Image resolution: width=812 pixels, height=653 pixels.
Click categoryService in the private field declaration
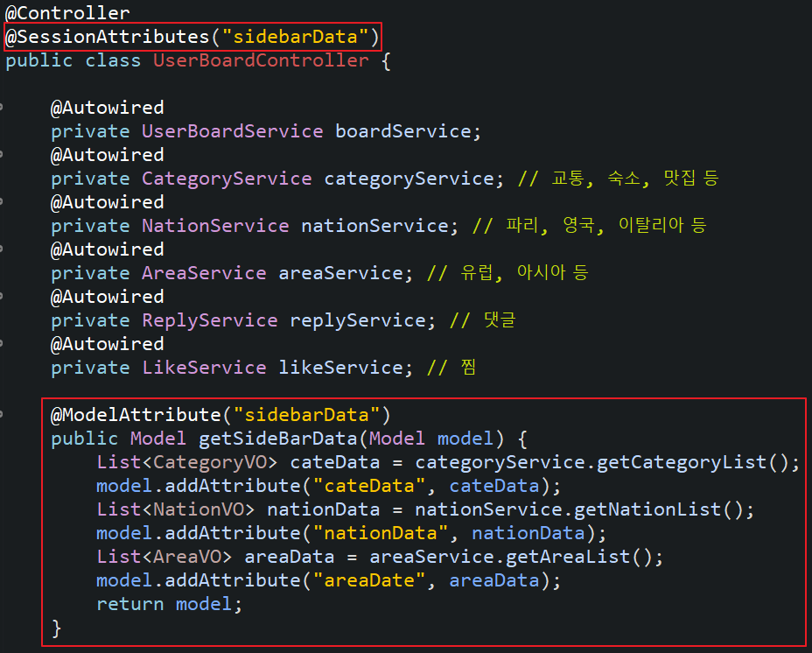coord(409,179)
